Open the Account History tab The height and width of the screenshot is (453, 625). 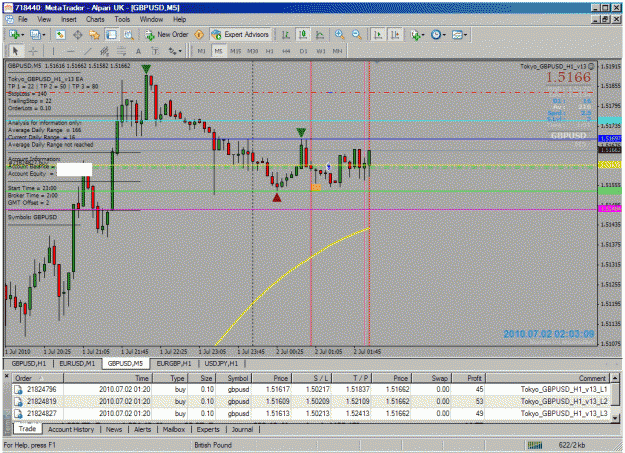coord(71,429)
